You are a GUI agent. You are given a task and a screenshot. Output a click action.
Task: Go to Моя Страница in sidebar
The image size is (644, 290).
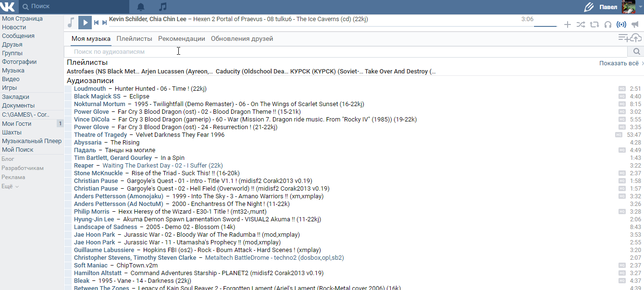pos(22,19)
